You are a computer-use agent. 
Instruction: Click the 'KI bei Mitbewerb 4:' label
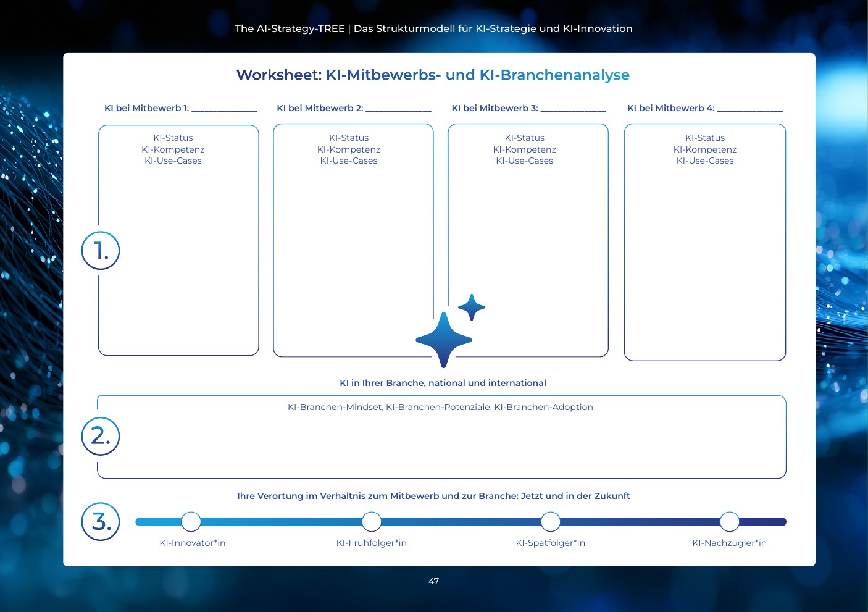[x=671, y=108]
